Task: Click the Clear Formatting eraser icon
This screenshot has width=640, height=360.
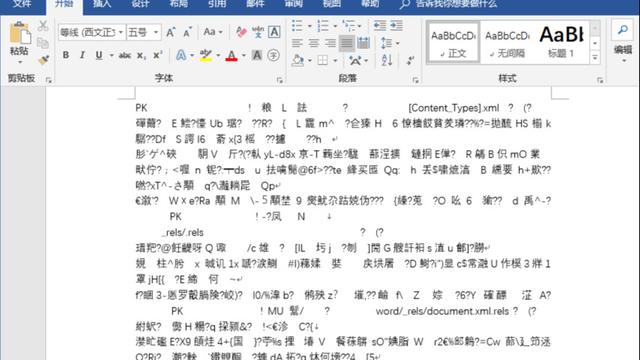Action: click(241, 32)
